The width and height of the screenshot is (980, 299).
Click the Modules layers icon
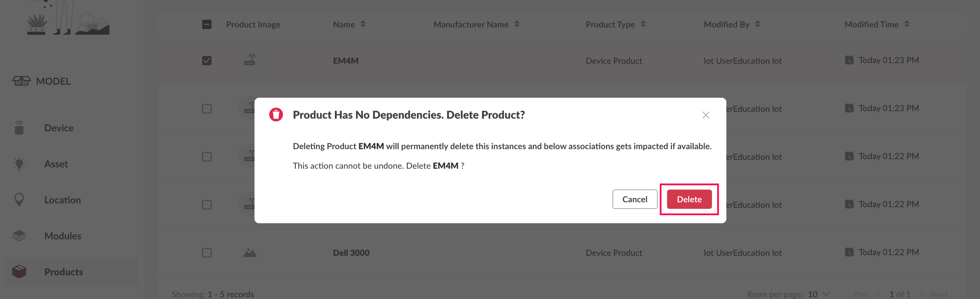tap(19, 236)
